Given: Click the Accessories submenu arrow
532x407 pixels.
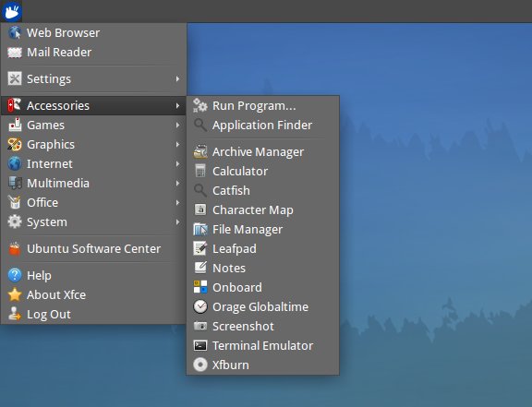Looking at the screenshot, I should pyautogui.click(x=177, y=105).
